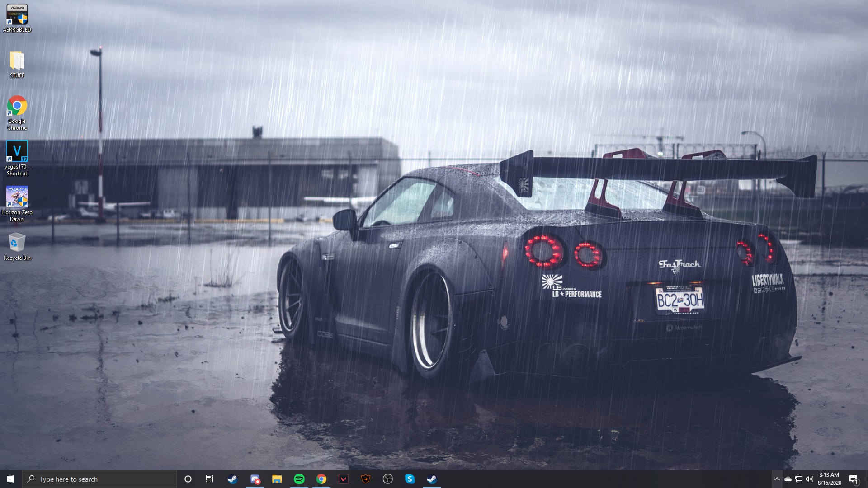The width and height of the screenshot is (868, 488).
Task: Open the ASRRGBLED desktop shortcut
Action: [17, 15]
